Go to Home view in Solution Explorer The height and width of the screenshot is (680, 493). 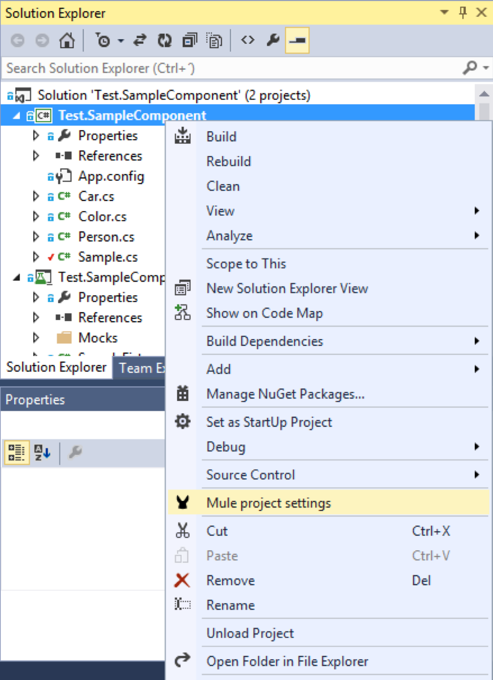point(67,41)
